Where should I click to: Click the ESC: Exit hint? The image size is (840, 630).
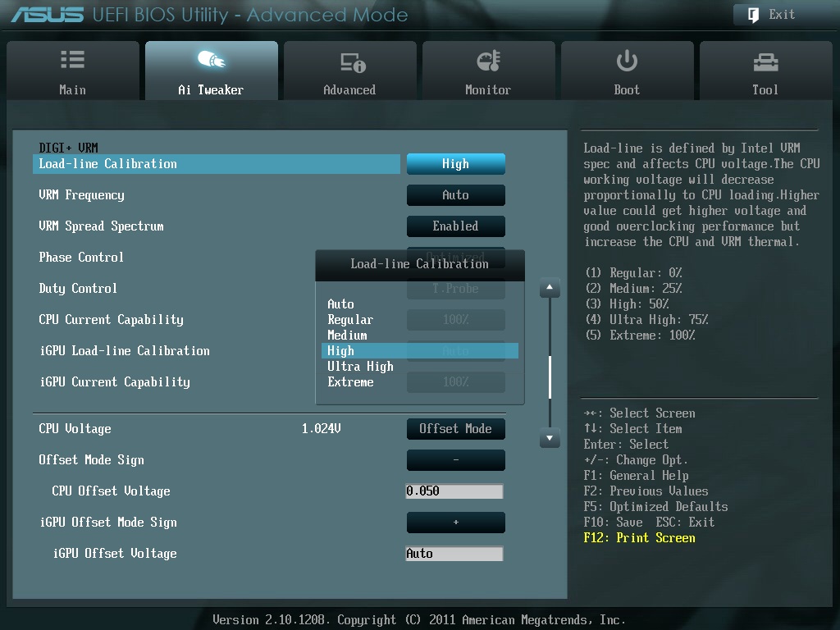pos(685,522)
